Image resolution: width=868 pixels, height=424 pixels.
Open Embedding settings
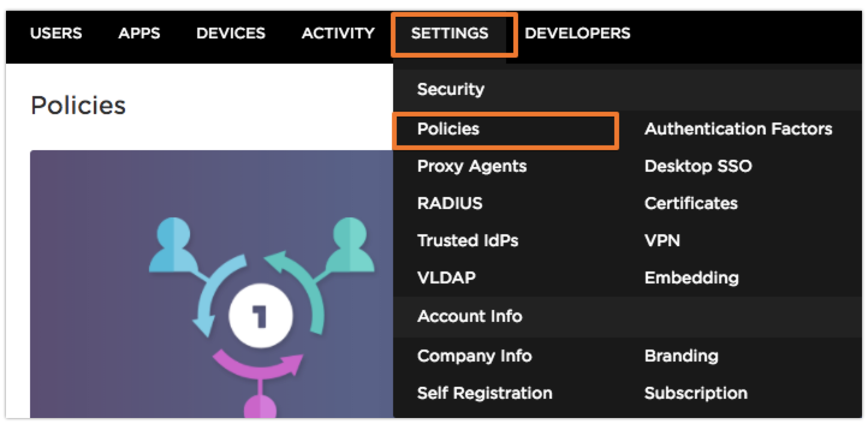(691, 278)
